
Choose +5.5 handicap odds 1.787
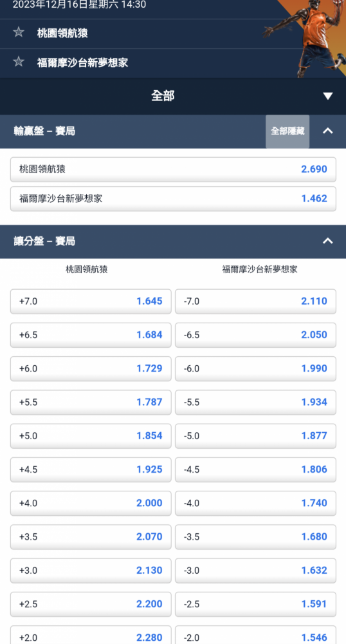pyautogui.click(x=91, y=402)
